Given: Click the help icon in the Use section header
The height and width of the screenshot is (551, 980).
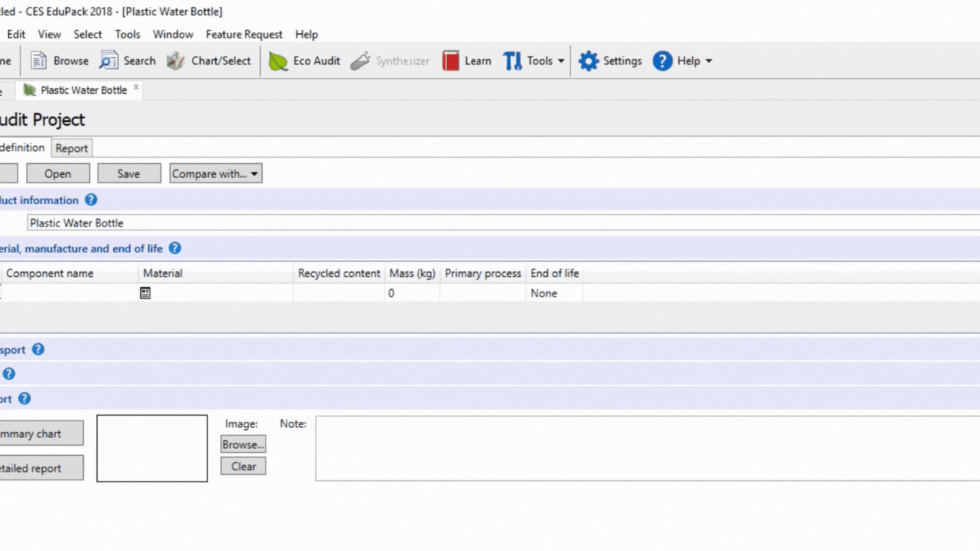Looking at the screenshot, I should click(9, 373).
